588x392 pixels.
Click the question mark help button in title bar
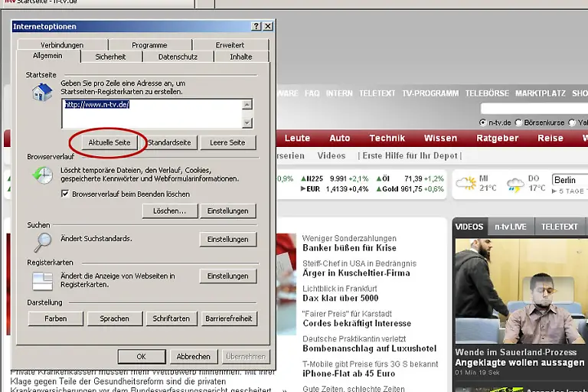[256, 27]
